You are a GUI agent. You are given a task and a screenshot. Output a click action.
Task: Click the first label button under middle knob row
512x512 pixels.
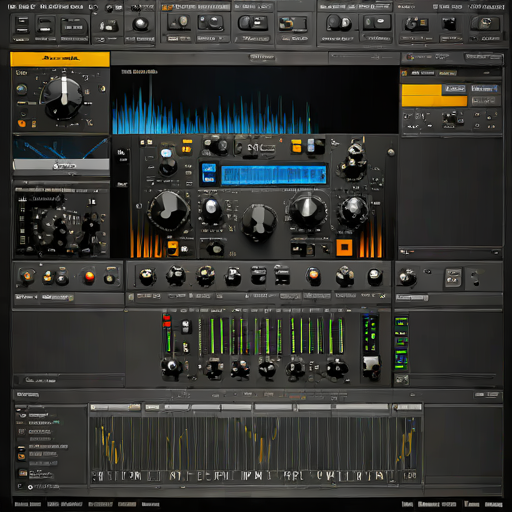[x=149, y=296]
